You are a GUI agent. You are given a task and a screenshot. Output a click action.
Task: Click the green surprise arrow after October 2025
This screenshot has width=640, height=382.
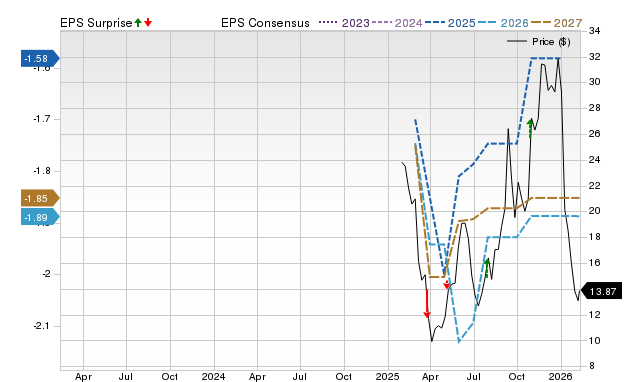pyautogui.click(x=530, y=128)
